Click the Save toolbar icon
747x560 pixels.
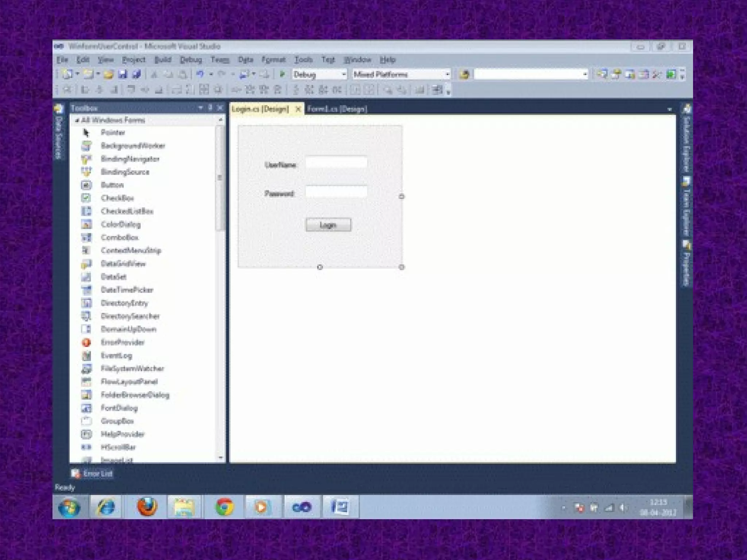[x=123, y=74]
